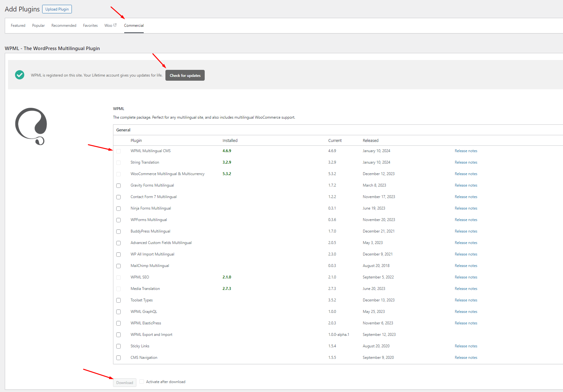Click the General section heading

click(x=123, y=130)
